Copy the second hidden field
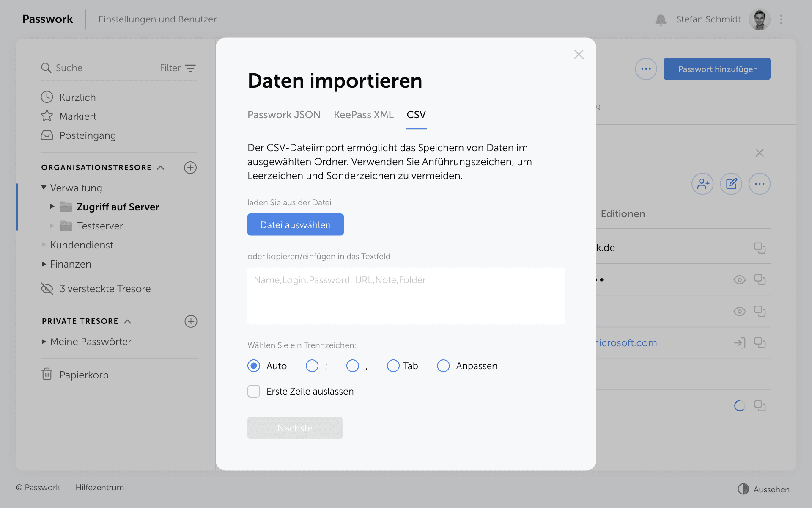The height and width of the screenshot is (508, 812). (x=760, y=311)
